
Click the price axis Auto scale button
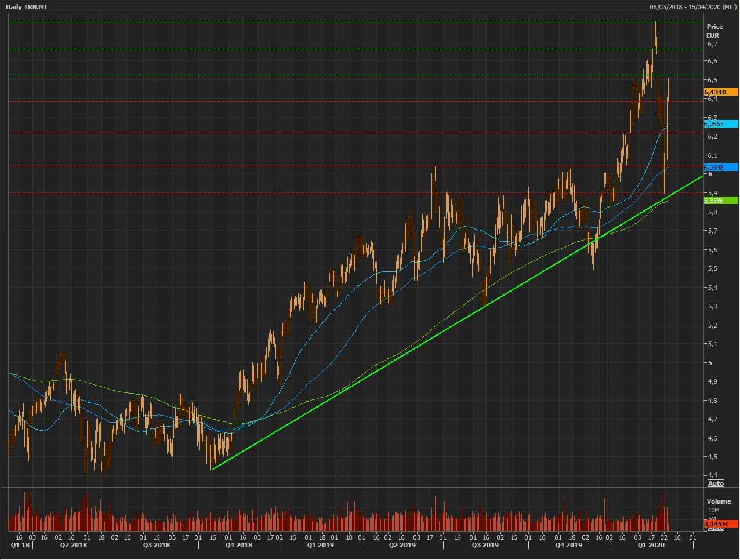click(716, 483)
